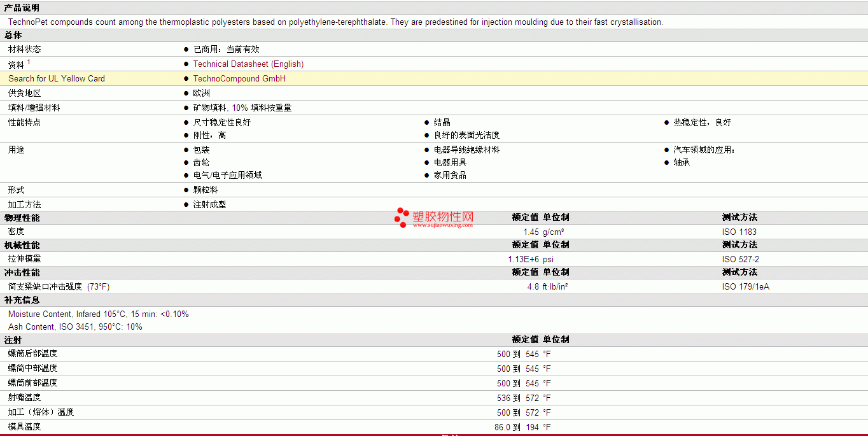The image size is (868, 436).
Task: Select the 电器导线绝缘材料 usage item
Action: click(466, 150)
